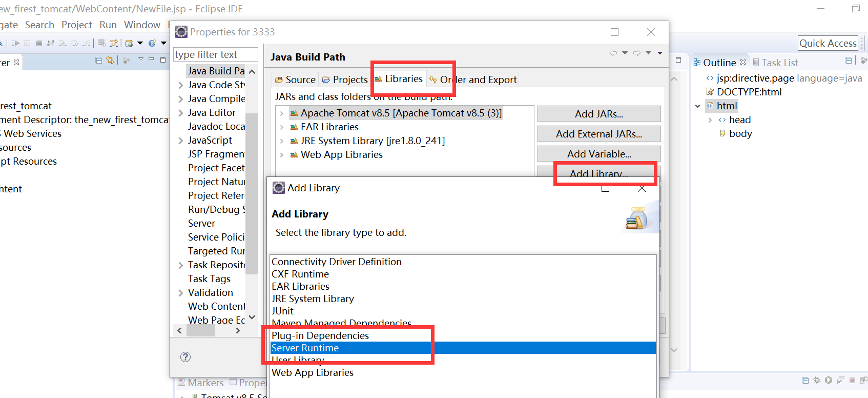Image resolution: width=868 pixels, height=398 pixels.
Task: Maximize the Project Explorer panel
Action: (x=163, y=60)
